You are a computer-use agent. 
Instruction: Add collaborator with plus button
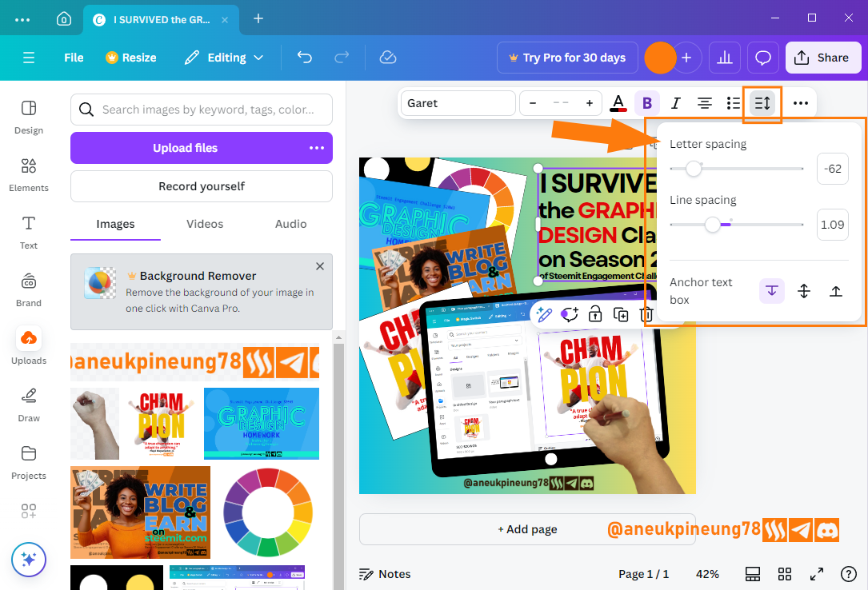(686, 58)
